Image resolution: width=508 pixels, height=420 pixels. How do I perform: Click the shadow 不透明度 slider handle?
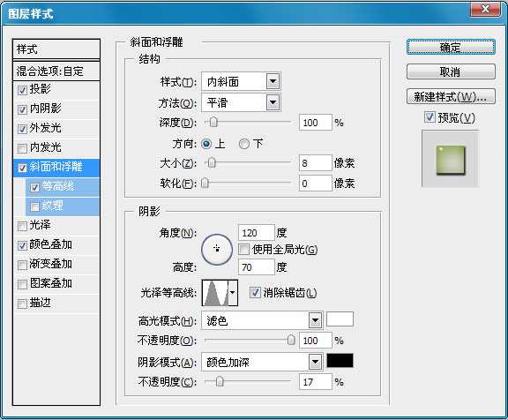tap(220, 381)
